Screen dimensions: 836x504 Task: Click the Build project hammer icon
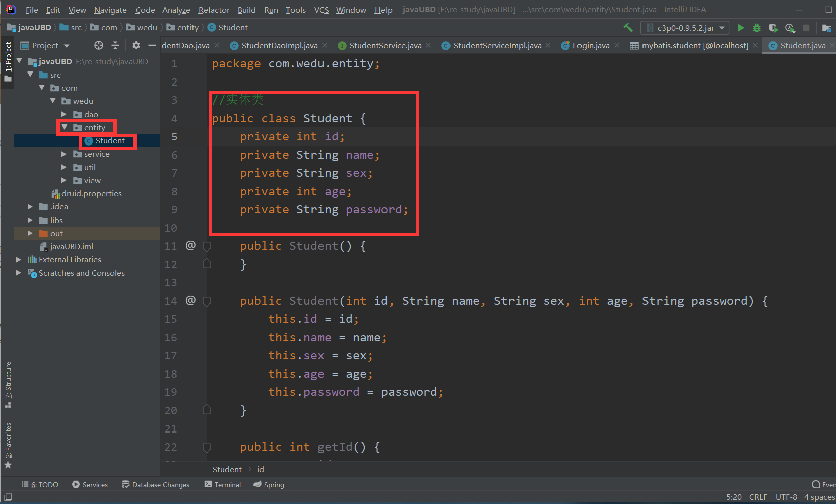point(628,28)
